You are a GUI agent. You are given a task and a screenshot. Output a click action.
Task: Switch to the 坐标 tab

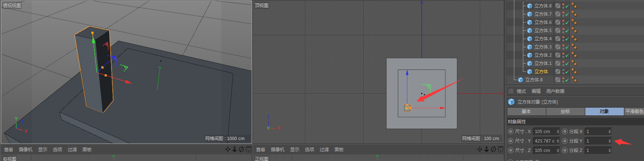565,111
